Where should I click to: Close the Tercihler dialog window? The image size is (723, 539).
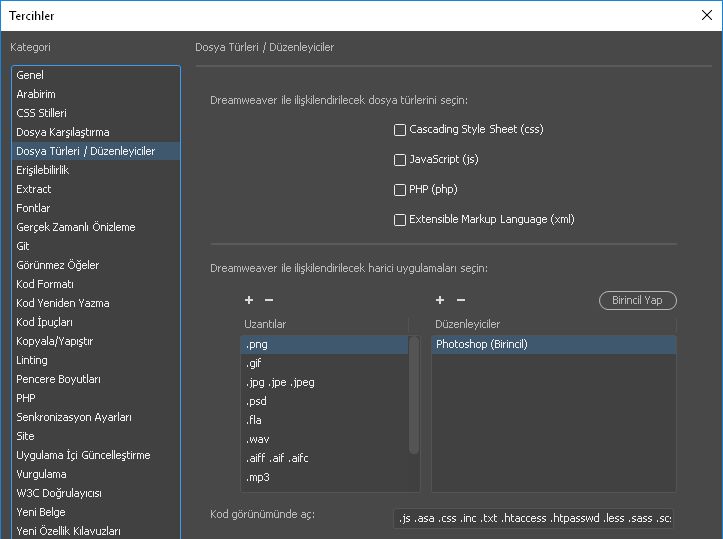[706, 15]
